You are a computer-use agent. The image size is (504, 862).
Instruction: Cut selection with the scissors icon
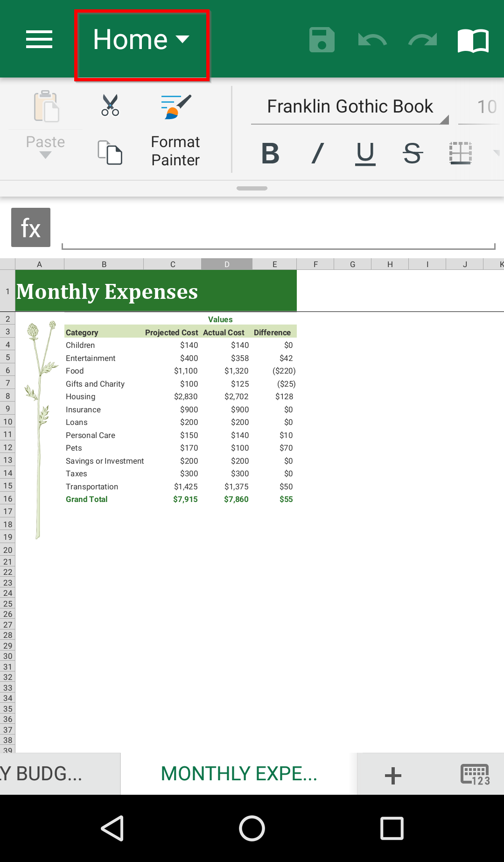[110, 105]
